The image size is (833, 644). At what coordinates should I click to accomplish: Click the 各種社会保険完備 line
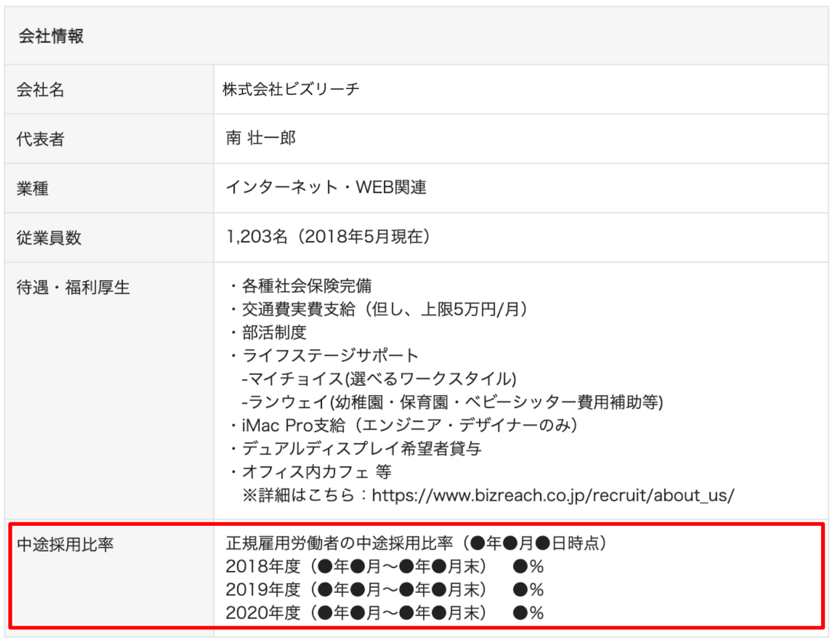(300, 286)
